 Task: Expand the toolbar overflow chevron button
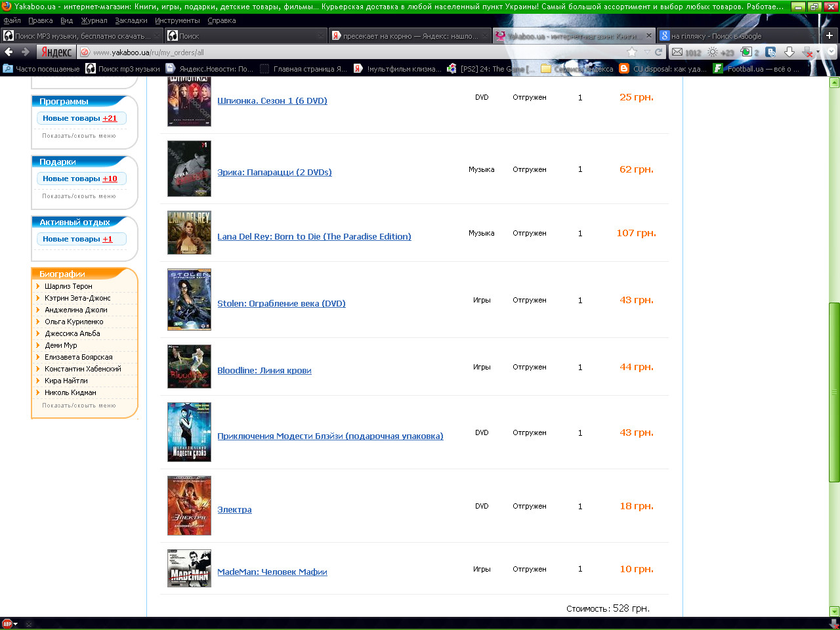(x=831, y=52)
